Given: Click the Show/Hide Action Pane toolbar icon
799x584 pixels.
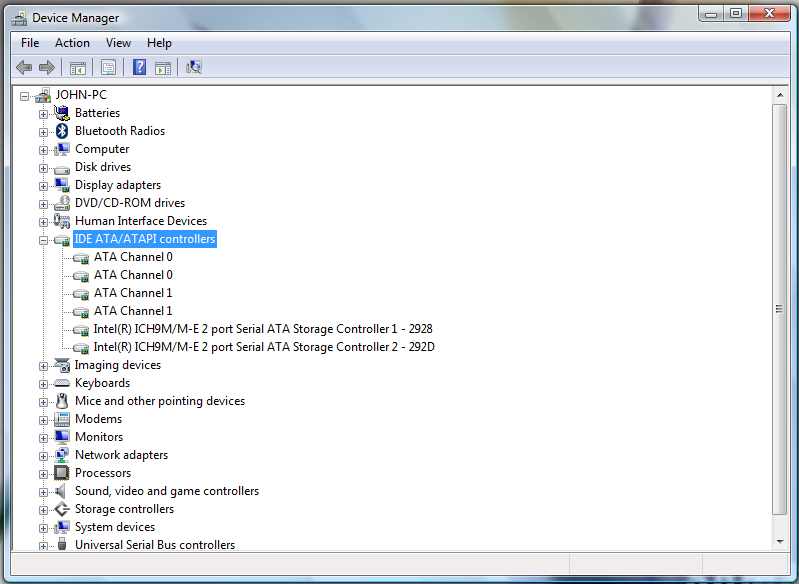Looking at the screenshot, I should [x=163, y=68].
